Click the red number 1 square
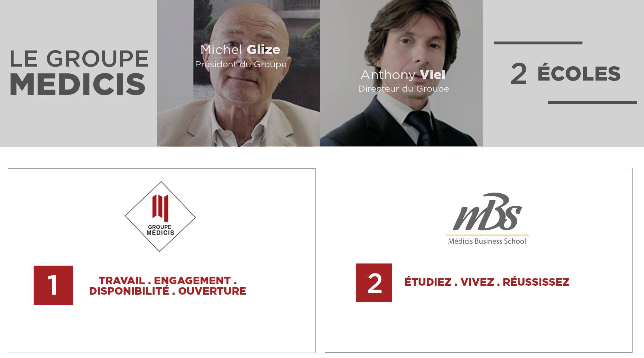644x358 pixels. tap(53, 285)
